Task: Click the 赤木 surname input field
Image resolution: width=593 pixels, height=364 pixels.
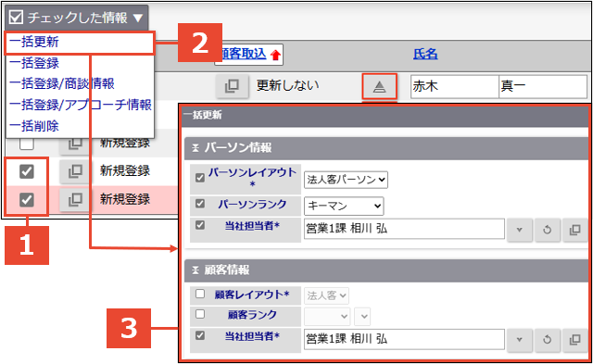Action: 455,86
